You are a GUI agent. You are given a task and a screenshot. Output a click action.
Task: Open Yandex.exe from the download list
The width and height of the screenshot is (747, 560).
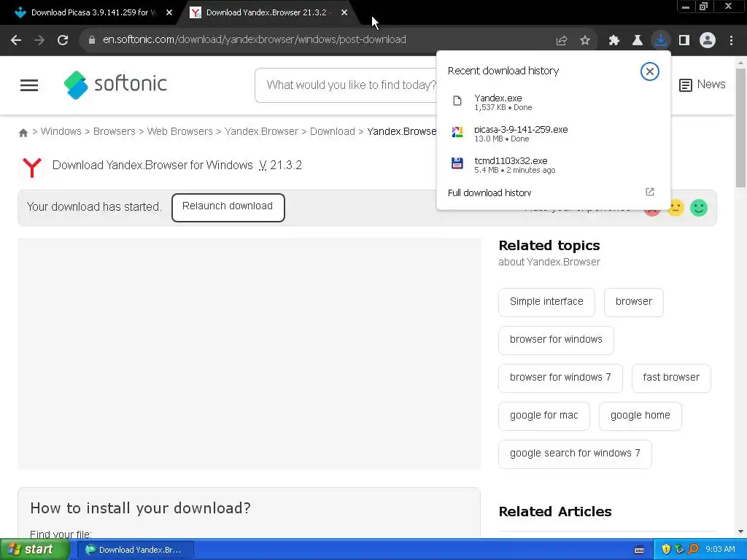pos(553,102)
